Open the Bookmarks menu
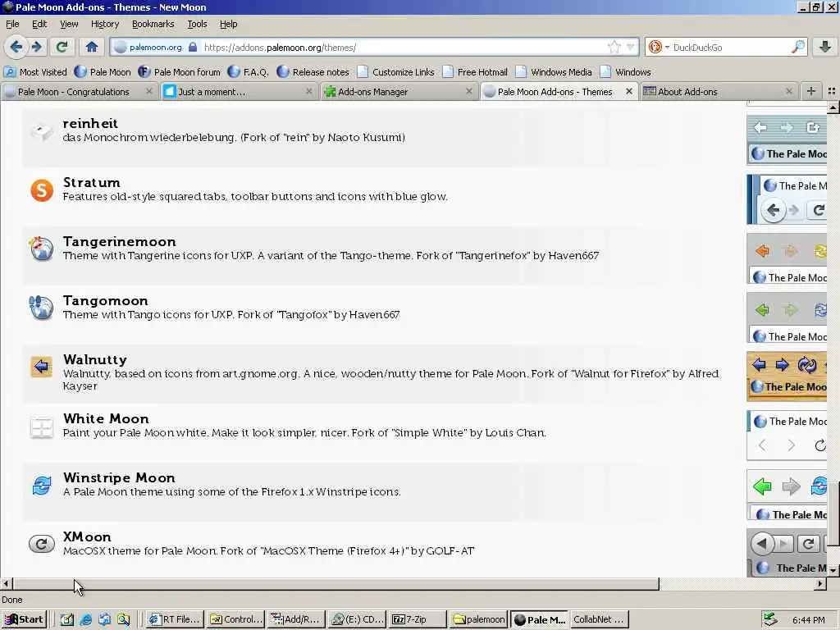The width and height of the screenshot is (840, 630). tap(153, 24)
